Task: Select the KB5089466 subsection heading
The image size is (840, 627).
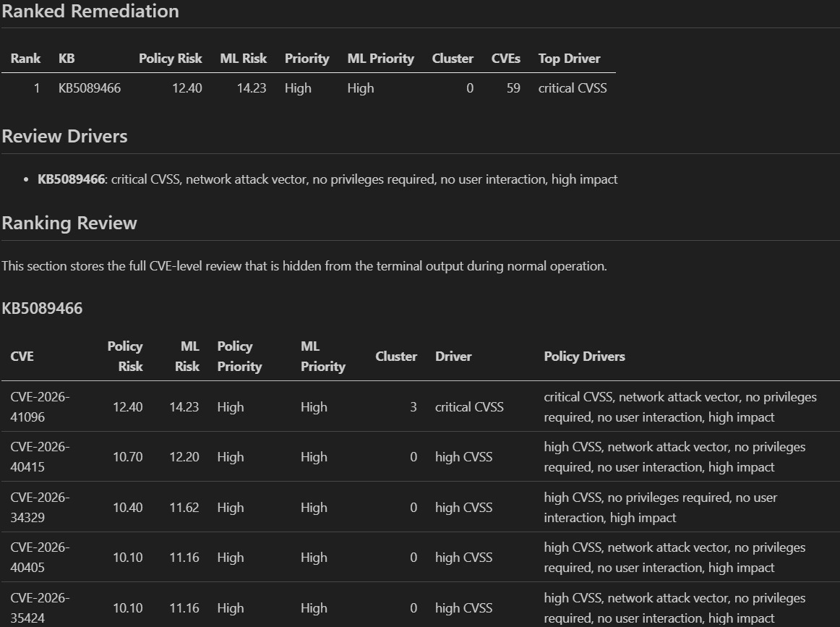Action: [x=43, y=308]
